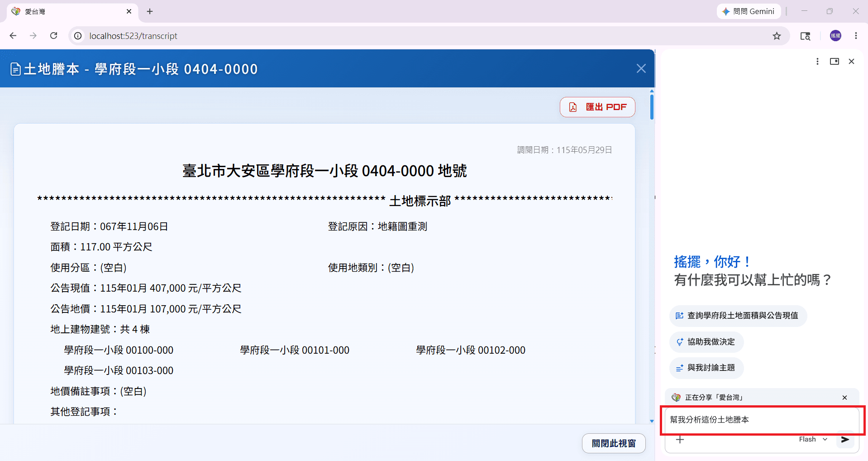Screen dimensions: 868x461
Task: Click building number 學府段一小段 00102-000
Action: tap(471, 350)
